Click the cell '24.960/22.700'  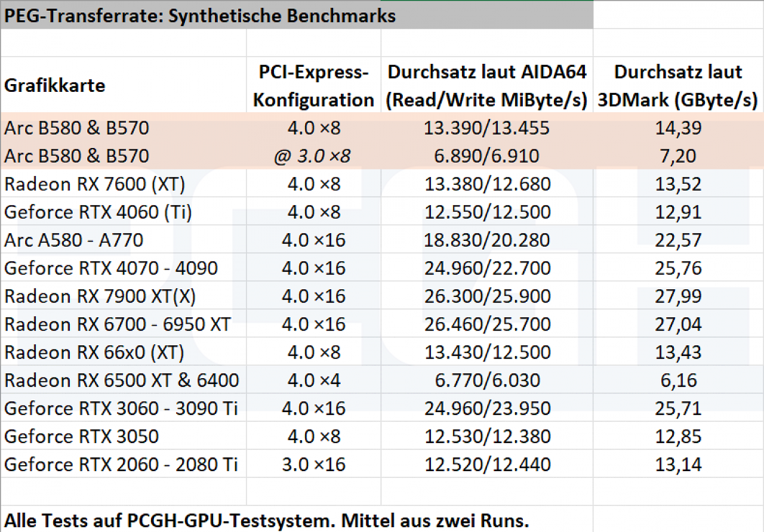(x=487, y=267)
